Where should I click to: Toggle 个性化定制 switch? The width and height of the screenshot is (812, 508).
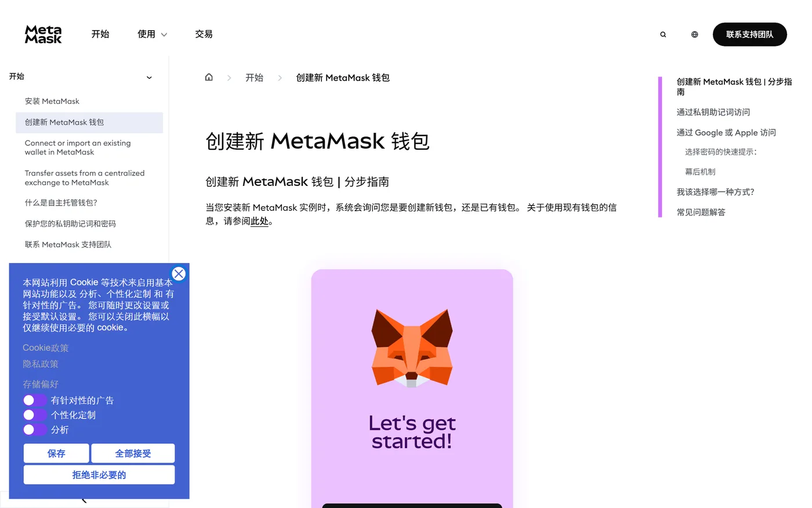[35, 415]
